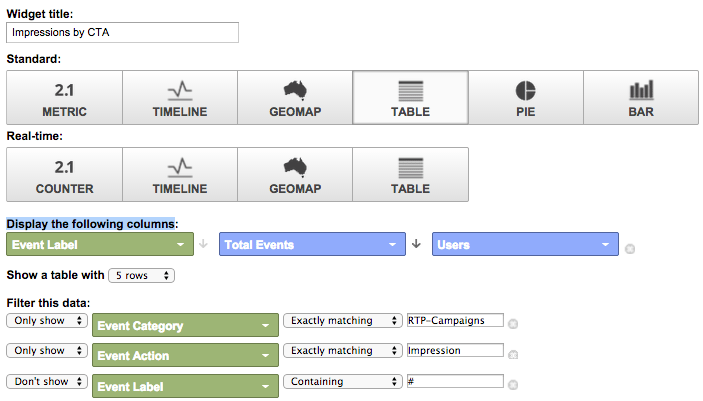
Task: Change the 5 rows table size
Action: click(142, 275)
